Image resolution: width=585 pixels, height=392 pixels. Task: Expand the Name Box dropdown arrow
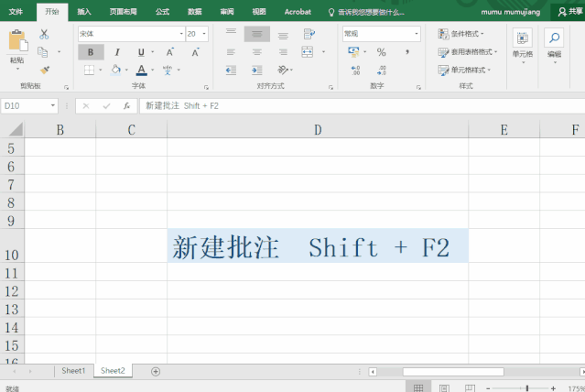coord(53,105)
